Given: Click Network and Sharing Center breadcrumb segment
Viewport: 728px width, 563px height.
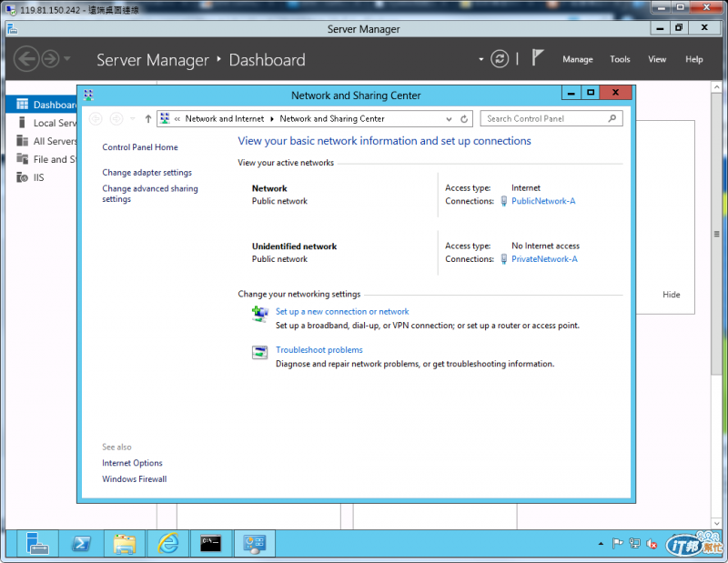Looking at the screenshot, I should click(332, 119).
